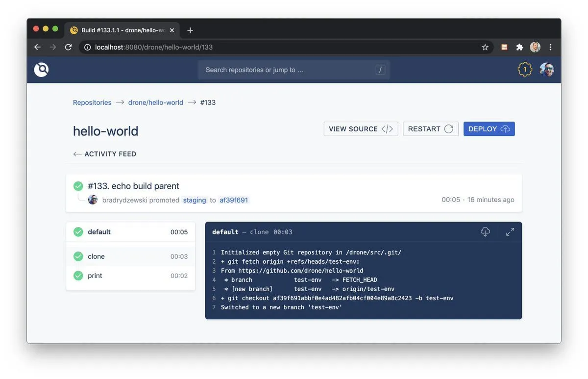Navigate to drone/hello-world breadcrumb
The image size is (588, 379).
coord(156,102)
